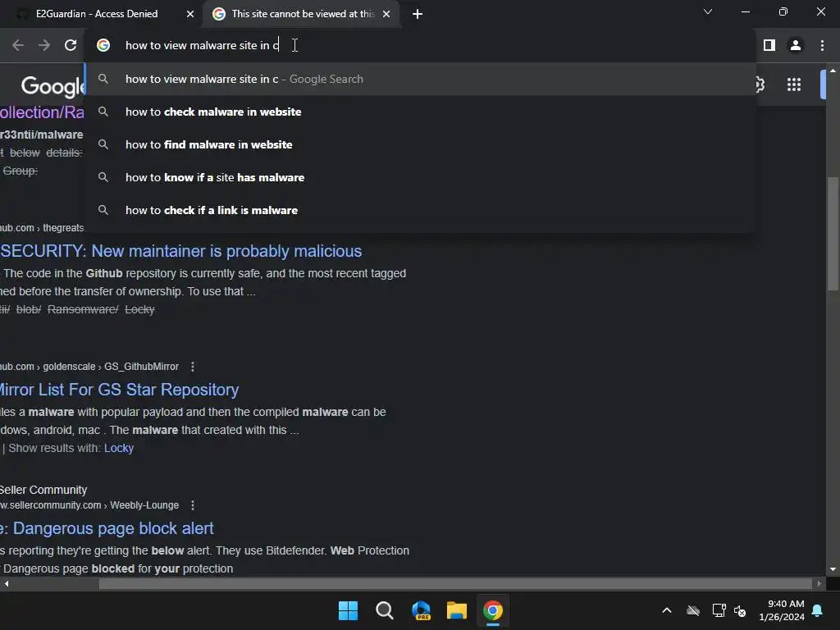This screenshot has width=840, height=630.
Task: Open Windows taskbar Search
Action: [x=384, y=610]
